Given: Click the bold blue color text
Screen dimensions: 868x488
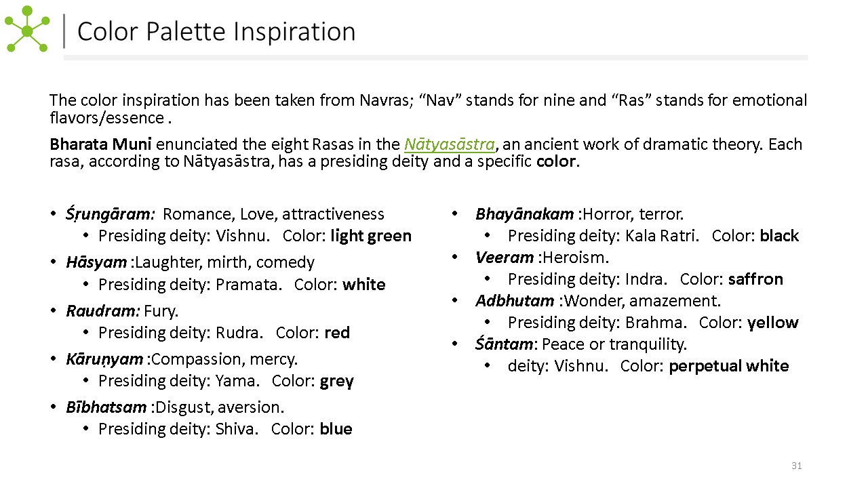Looking at the screenshot, I should (x=336, y=429).
